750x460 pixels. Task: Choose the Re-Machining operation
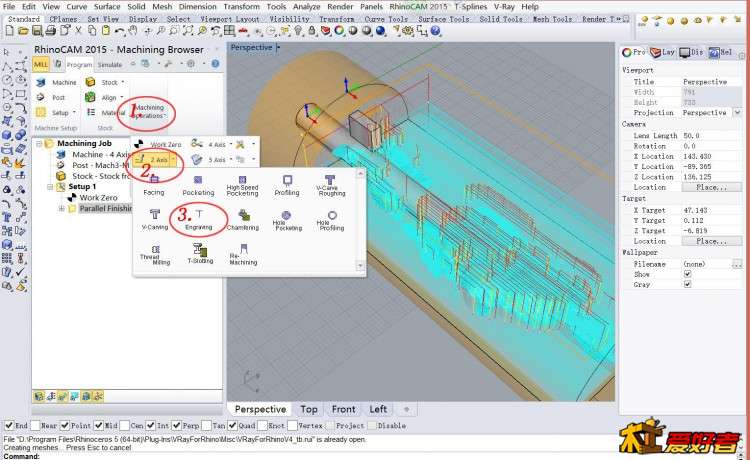(x=243, y=255)
